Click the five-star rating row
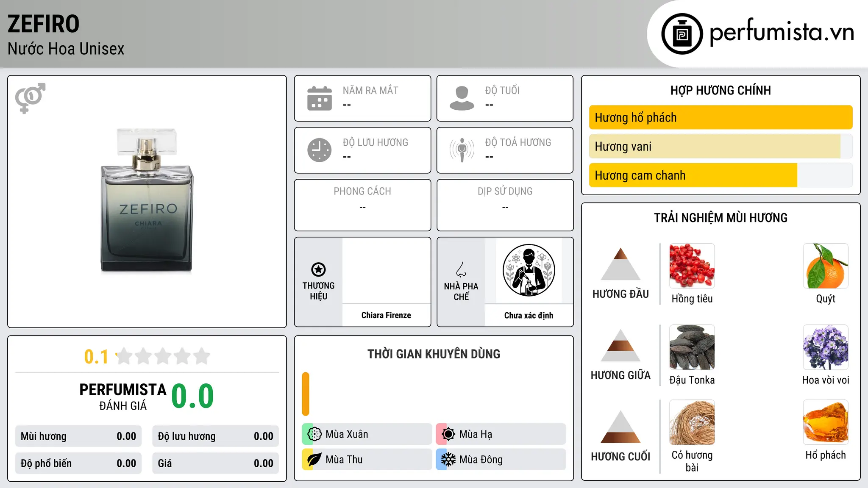Image resolution: width=868 pixels, height=488 pixels. point(163,356)
